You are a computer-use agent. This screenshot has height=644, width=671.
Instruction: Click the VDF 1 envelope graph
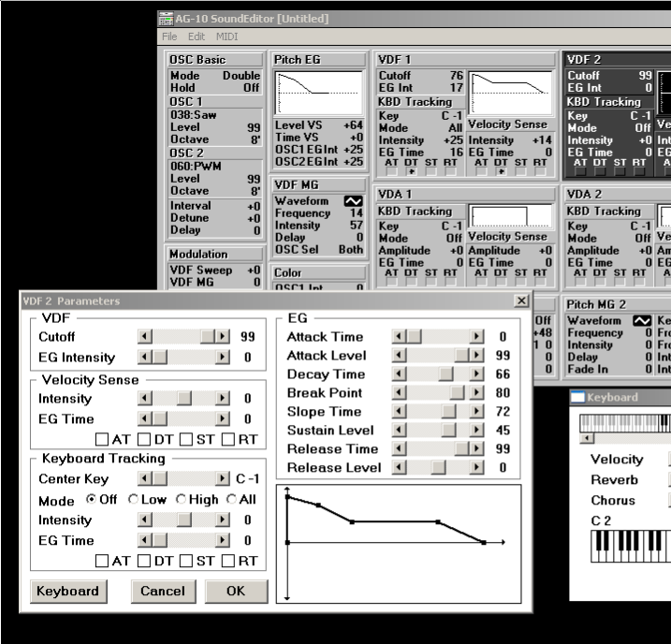(510, 93)
